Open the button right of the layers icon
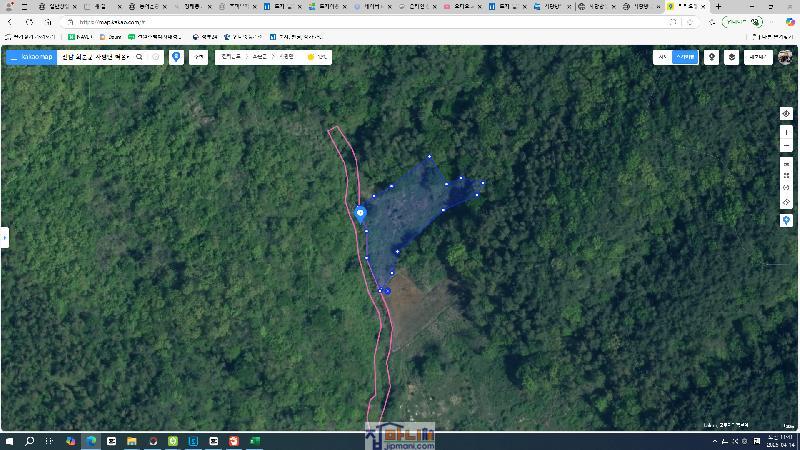 pyautogui.click(x=757, y=57)
